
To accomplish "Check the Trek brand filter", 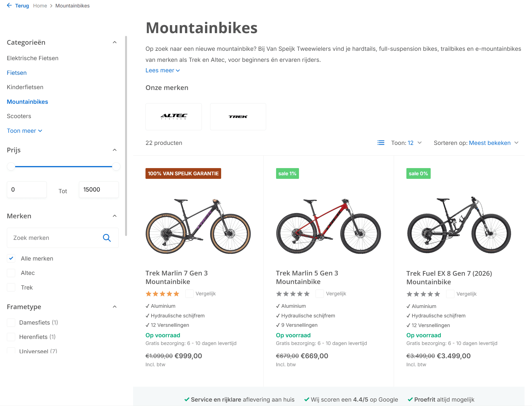I will coord(11,287).
